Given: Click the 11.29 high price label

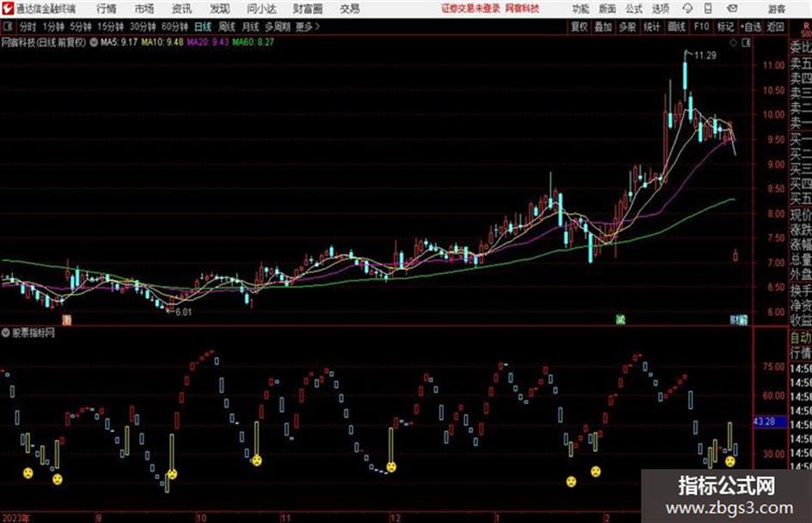Looking at the screenshot, I should tap(705, 56).
